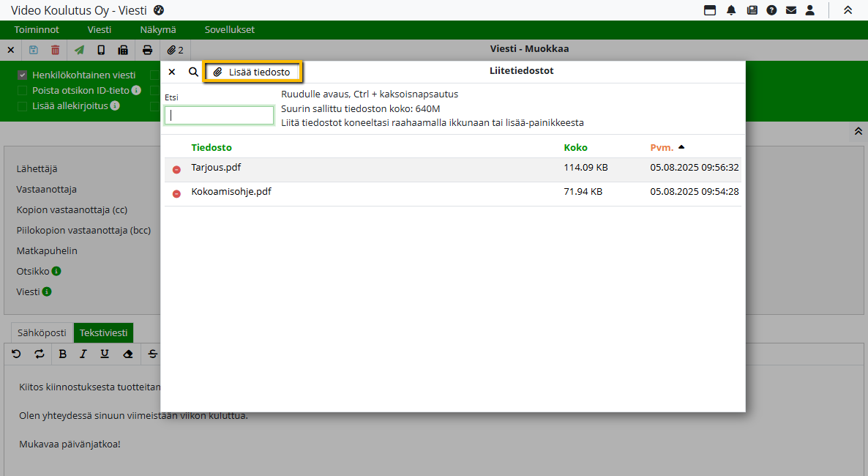868x476 pixels.
Task: Collapse the top header with double chevron
Action: 848,10
